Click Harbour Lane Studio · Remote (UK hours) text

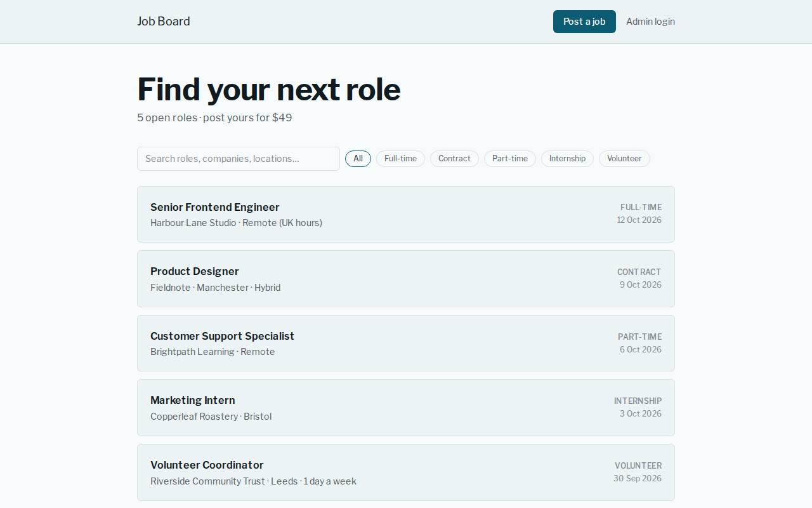(x=236, y=223)
